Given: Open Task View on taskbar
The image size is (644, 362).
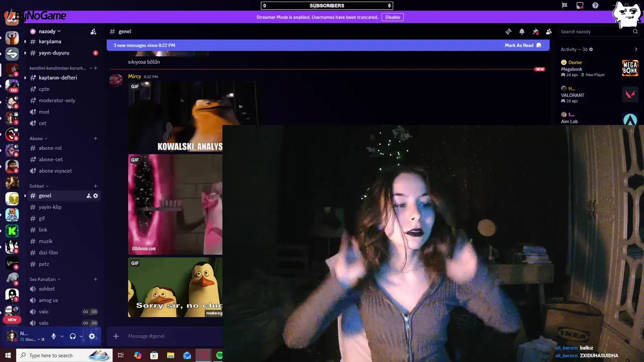Looking at the screenshot, I should coord(121,355).
